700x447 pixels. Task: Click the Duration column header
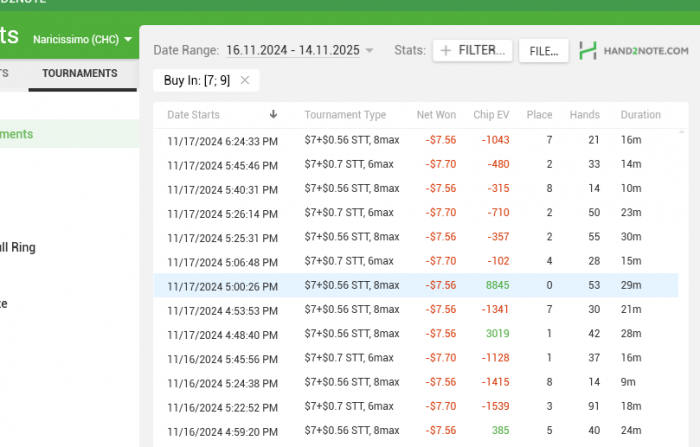[x=640, y=115]
